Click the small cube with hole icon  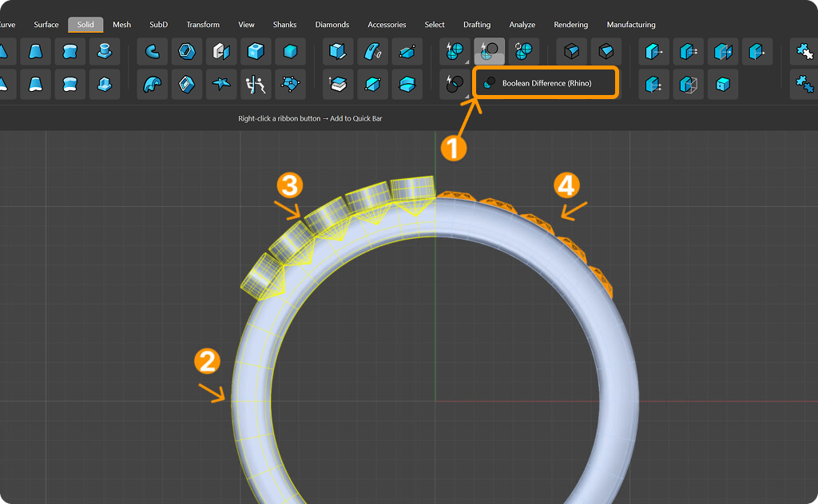[723, 84]
